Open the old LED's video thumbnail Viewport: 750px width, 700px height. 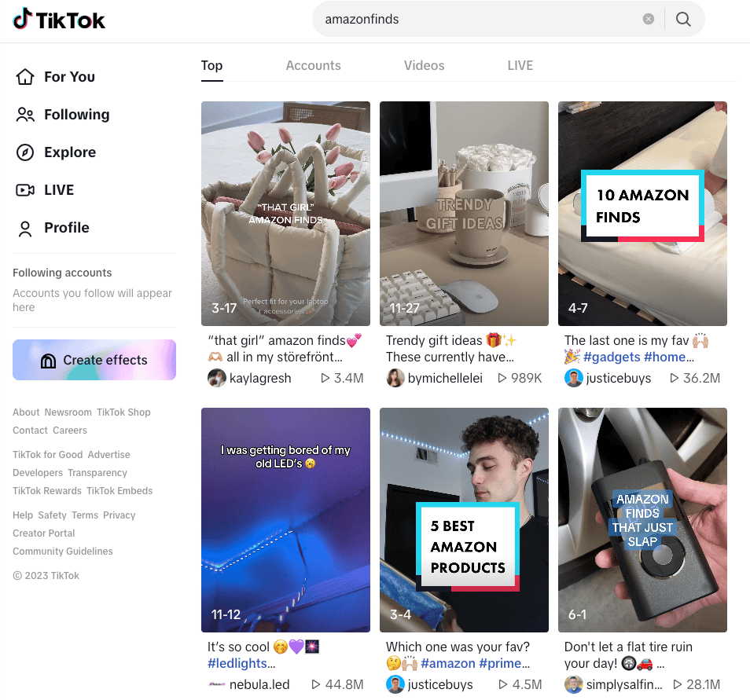(285, 520)
